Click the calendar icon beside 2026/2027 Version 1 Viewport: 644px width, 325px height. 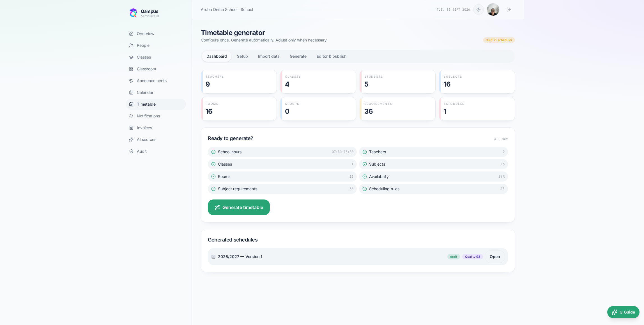[213, 257]
